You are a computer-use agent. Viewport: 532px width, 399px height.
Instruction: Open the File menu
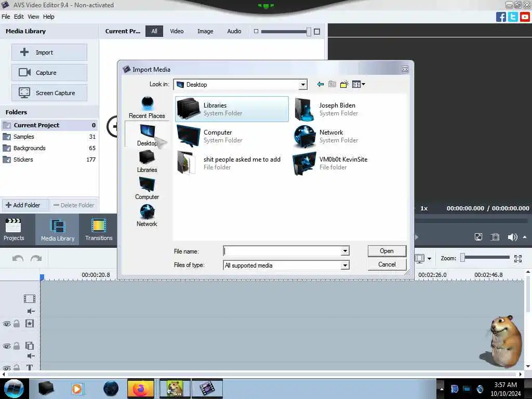pos(6,17)
